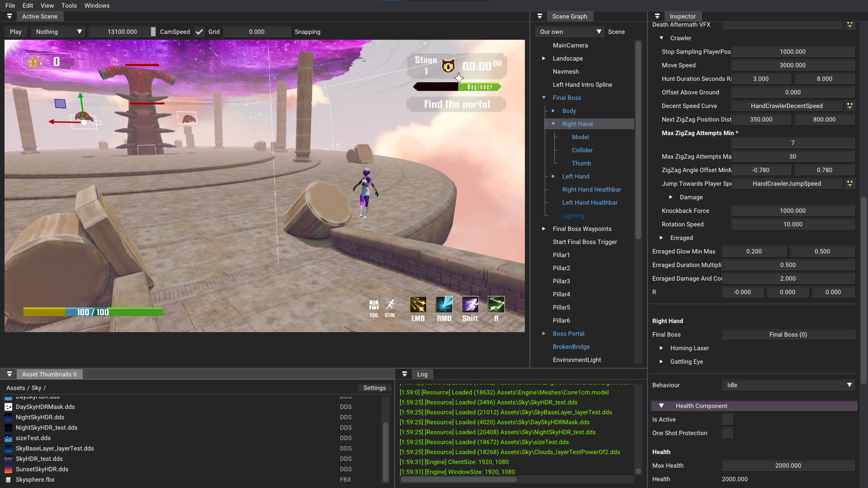Image resolution: width=868 pixels, height=488 pixels.
Task: Click the Asset Thumbnails panel menu icon
Action: click(x=9, y=374)
